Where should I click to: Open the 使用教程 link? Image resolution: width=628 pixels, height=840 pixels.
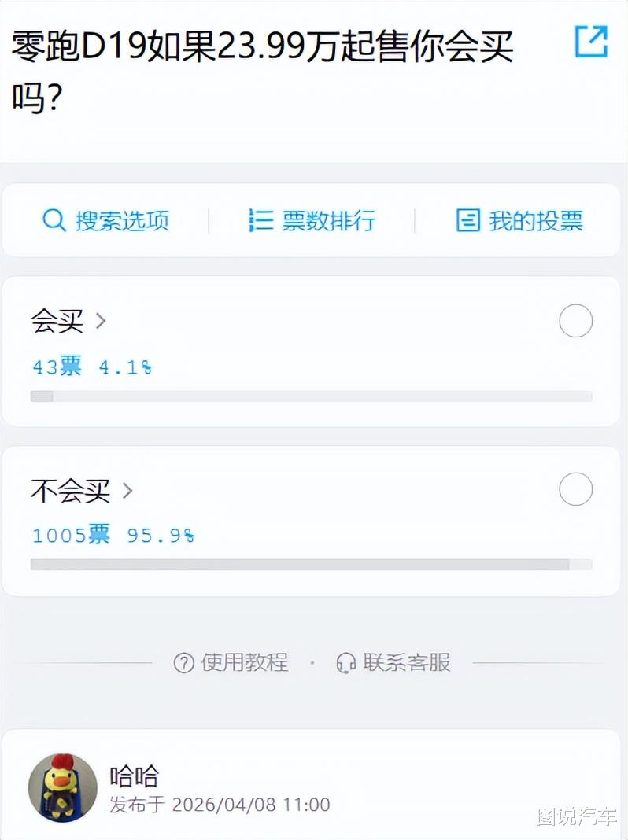click(244, 663)
